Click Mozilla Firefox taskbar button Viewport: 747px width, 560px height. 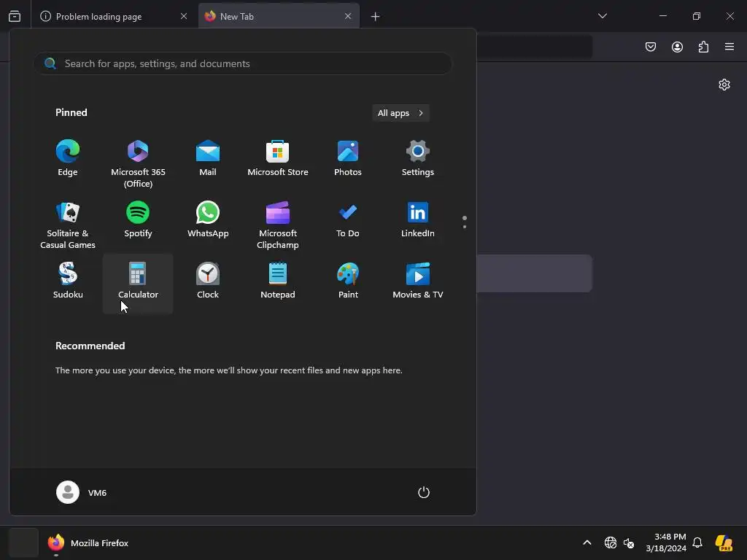pos(88,542)
